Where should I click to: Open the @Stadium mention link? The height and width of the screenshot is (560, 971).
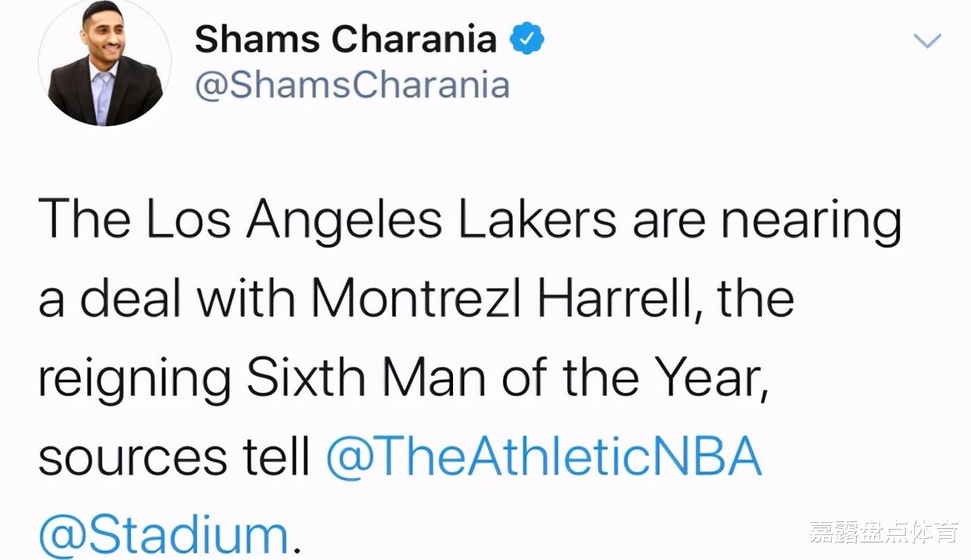pos(164,536)
